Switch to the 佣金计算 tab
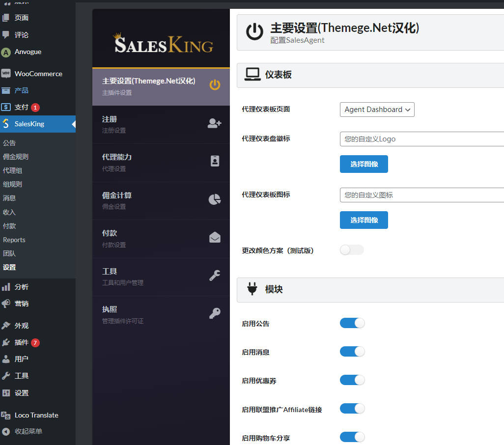Viewport: 504px width, 445px height. coord(161,201)
